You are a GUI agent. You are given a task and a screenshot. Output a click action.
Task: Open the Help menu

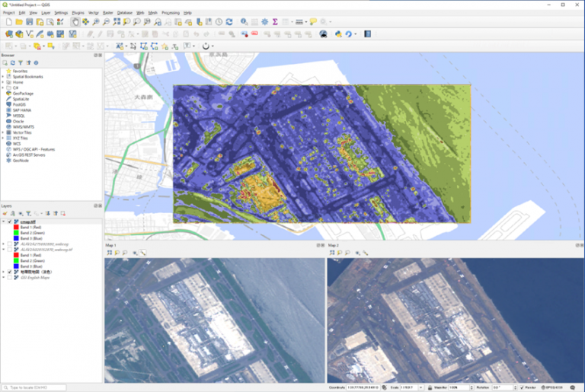(187, 13)
